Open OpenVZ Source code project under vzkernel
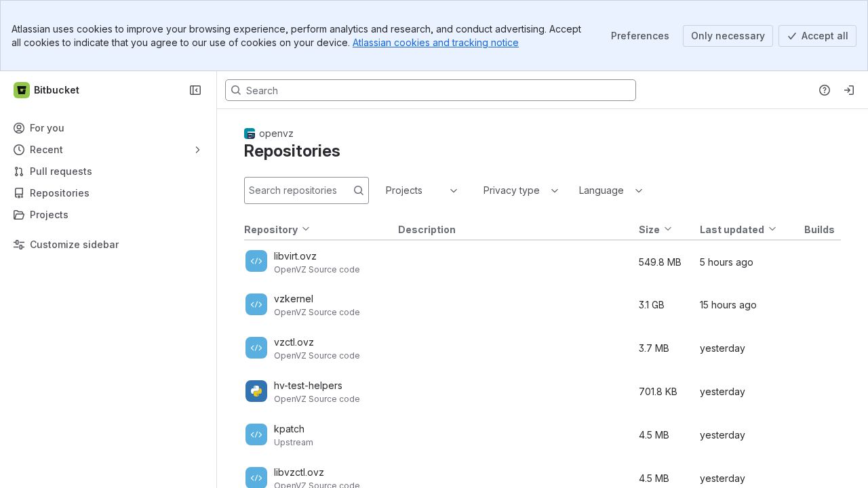 tap(317, 312)
